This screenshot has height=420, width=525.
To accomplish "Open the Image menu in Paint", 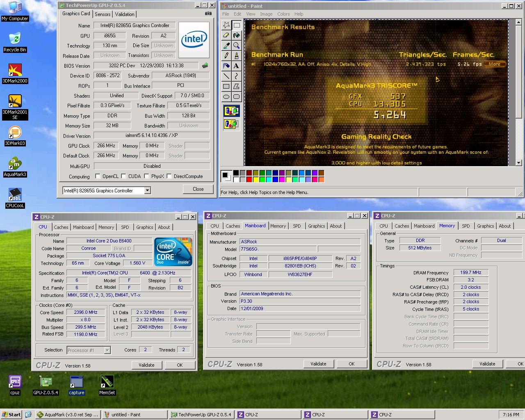I will 266,14.
